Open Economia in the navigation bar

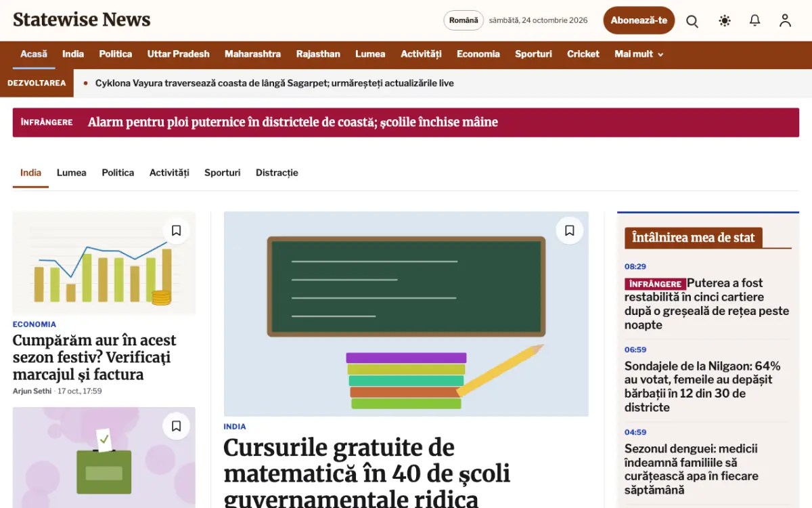click(x=478, y=54)
